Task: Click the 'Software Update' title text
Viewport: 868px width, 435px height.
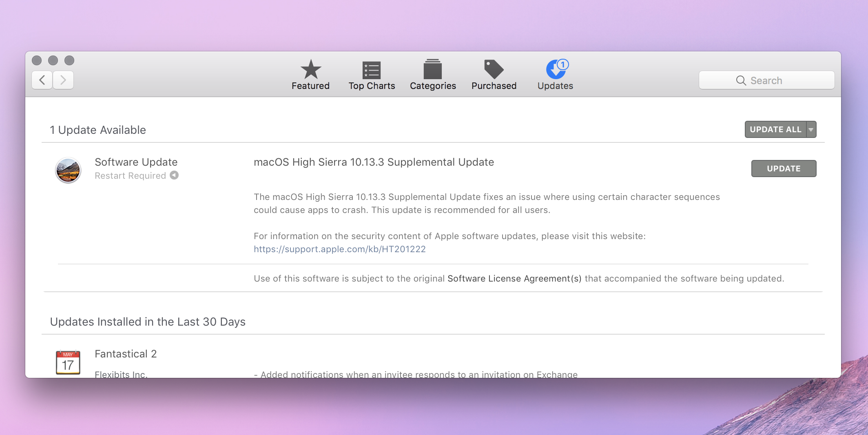Action: [136, 162]
